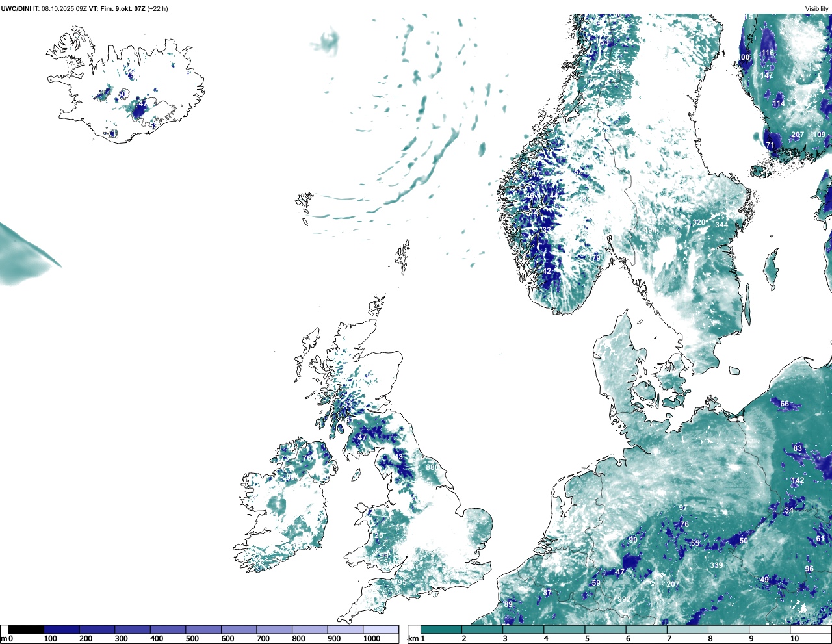Click the '116' visibility value over Finland

768,53
